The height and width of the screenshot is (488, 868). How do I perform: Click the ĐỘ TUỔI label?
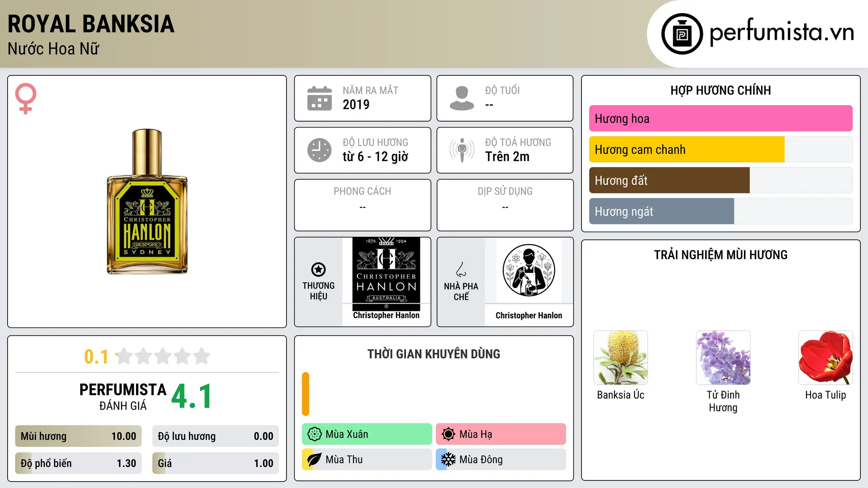click(x=502, y=91)
